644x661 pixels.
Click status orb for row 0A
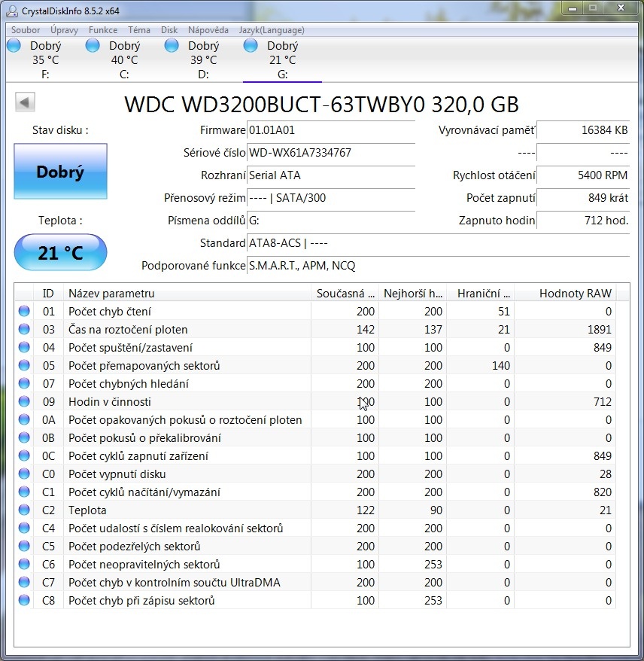pos(24,420)
